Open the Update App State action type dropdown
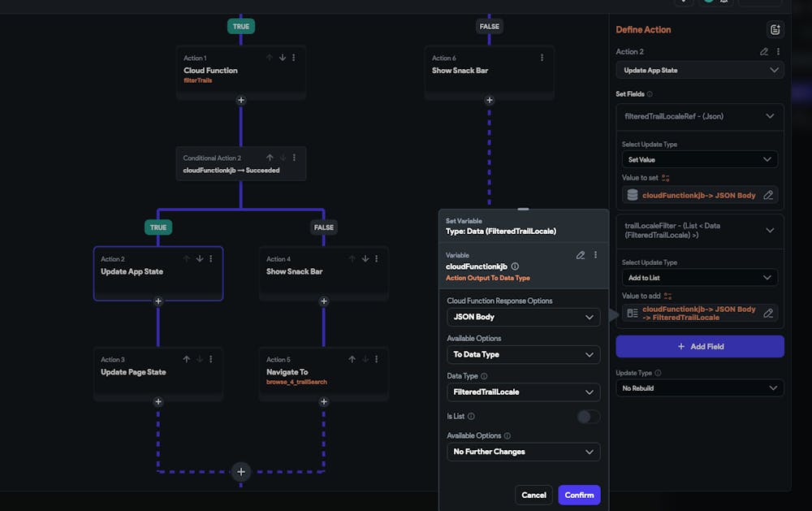This screenshot has height=511, width=812. click(x=700, y=70)
